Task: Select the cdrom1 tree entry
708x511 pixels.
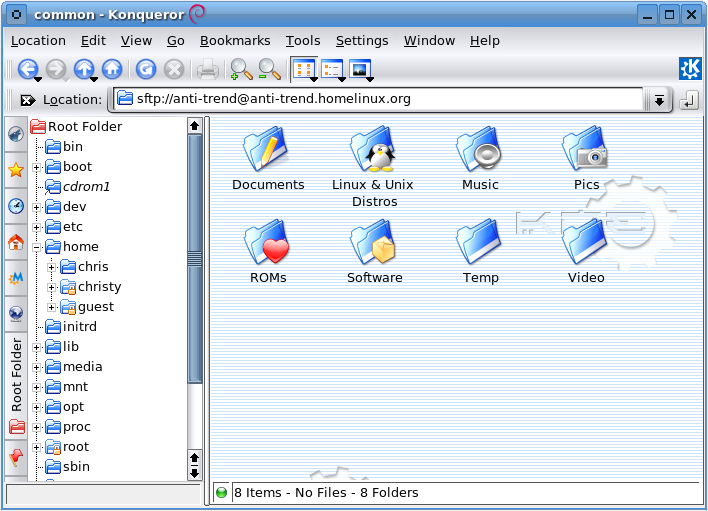Action: tap(78, 186)
